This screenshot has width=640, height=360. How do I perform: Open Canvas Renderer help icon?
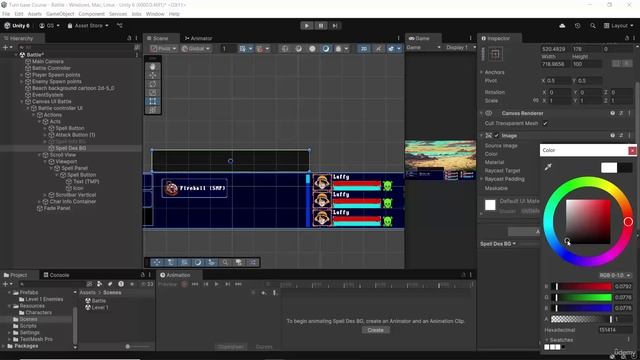click(613, 113)
